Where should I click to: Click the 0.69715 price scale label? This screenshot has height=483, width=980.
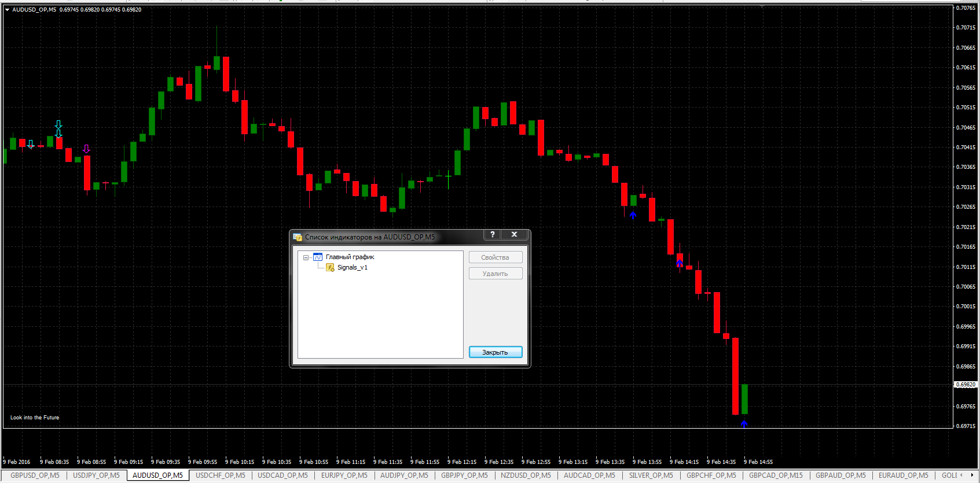coord(966,426)
